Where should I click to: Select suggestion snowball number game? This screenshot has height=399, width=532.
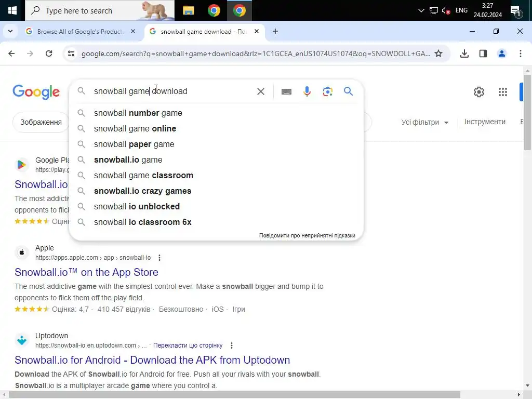click(216, 113)
